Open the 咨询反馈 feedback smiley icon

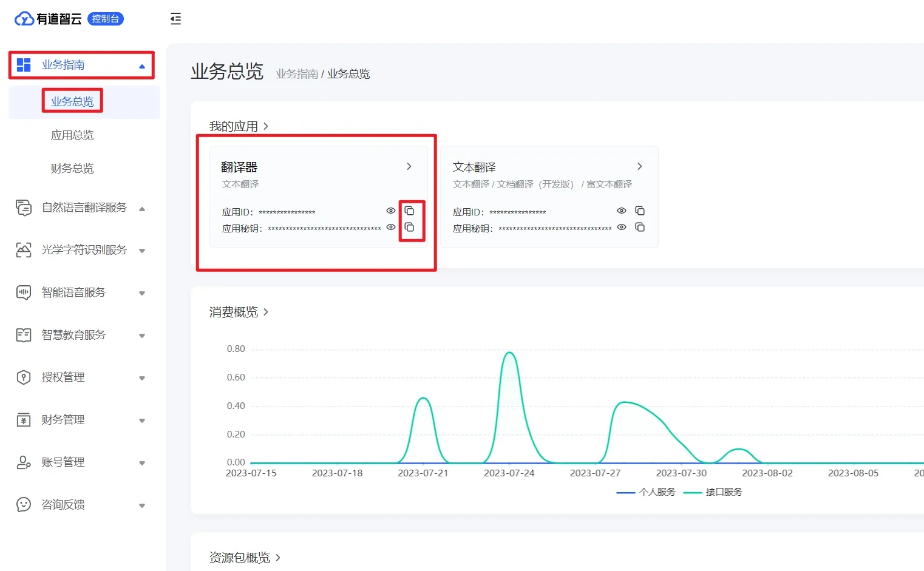[x=23, y=504]
